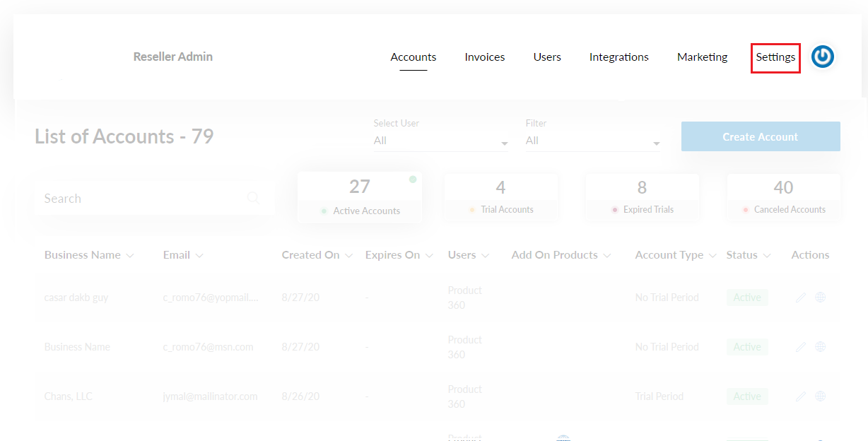The width and height of the screenshot is (868, 441).
Task: Sort by Created On column
Action: [x=317, y=255]
